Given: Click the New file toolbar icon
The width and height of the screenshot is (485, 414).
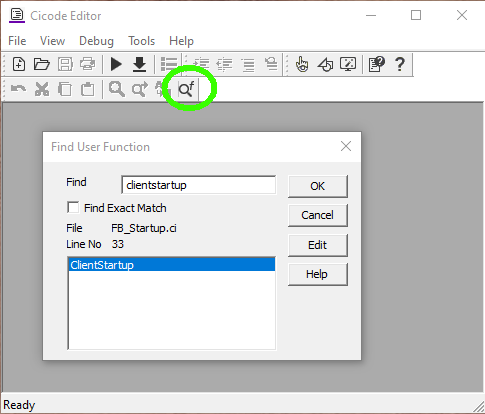Looking at the screenshot, I should pyautogui.click(x=19, y=64).
